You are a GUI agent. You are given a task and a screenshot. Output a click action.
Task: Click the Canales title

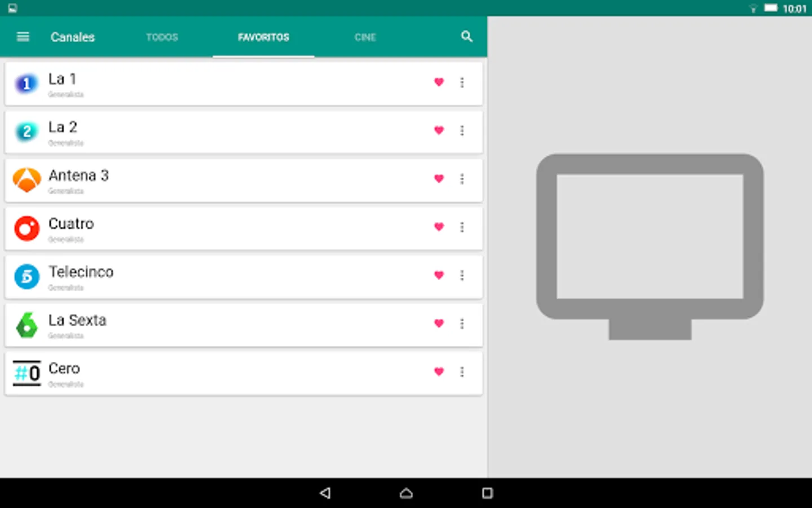coord(73,37)
